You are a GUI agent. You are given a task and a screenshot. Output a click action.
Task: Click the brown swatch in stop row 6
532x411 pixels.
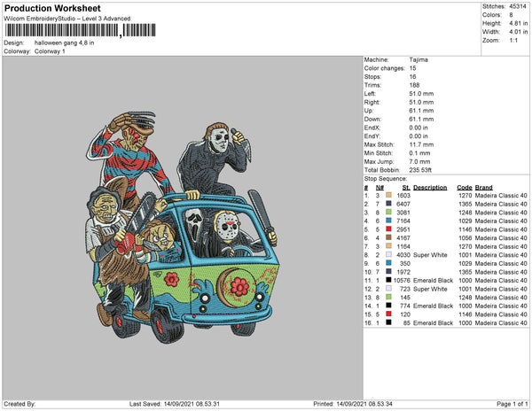tap(388, 237)
